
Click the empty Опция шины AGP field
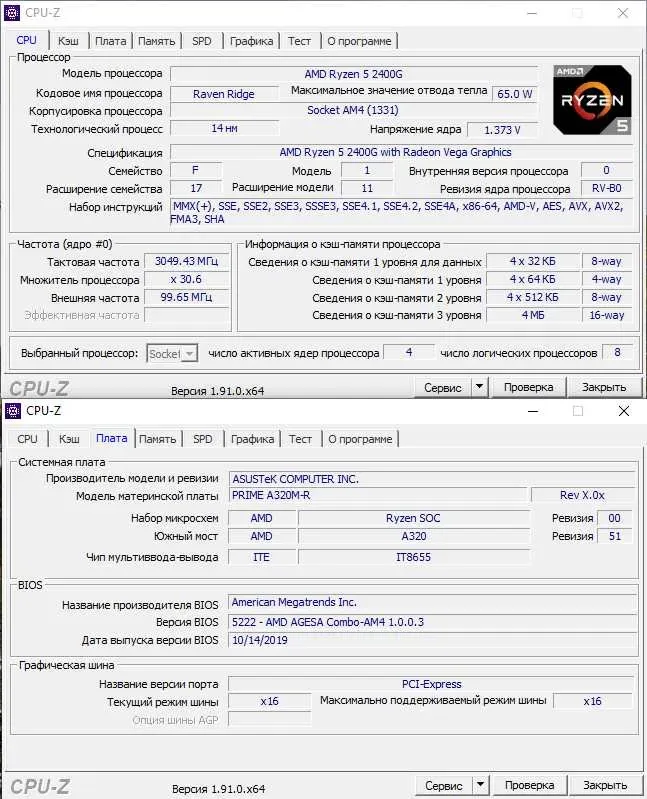tap(269, 720)
